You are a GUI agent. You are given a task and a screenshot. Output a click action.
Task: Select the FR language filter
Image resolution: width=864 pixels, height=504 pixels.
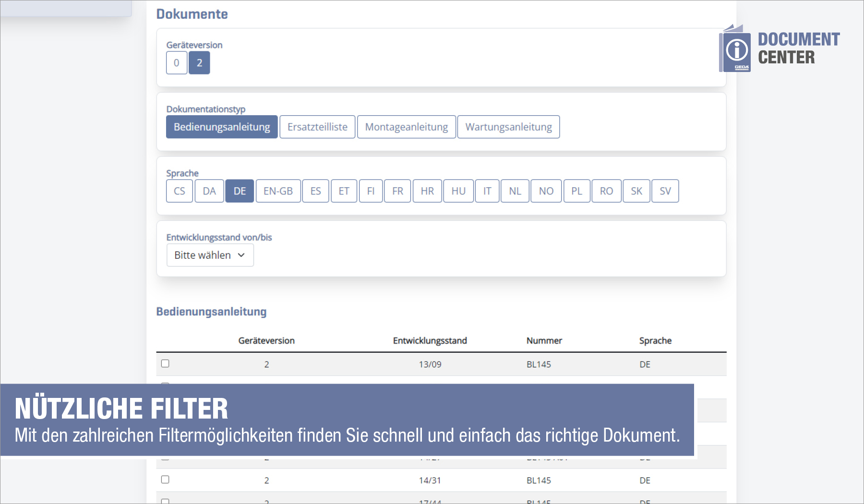coord(398,191)
